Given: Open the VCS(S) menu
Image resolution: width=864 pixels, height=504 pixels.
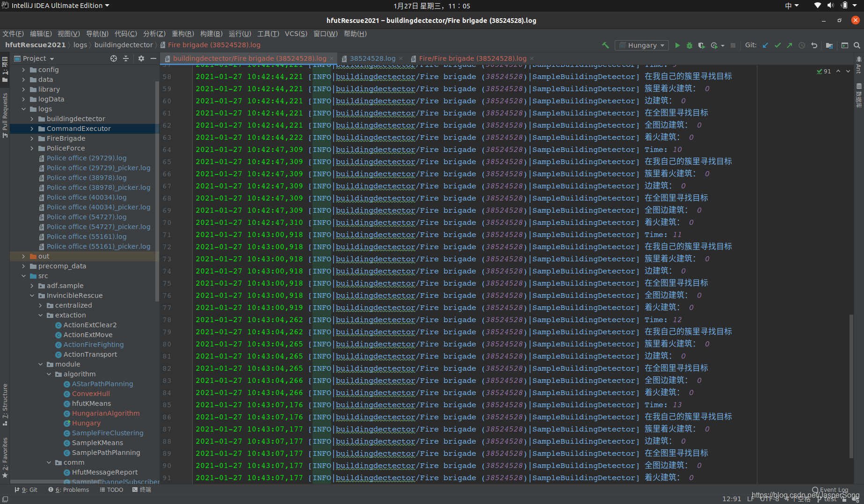Looking at the screenshot, I should [296, 34].
